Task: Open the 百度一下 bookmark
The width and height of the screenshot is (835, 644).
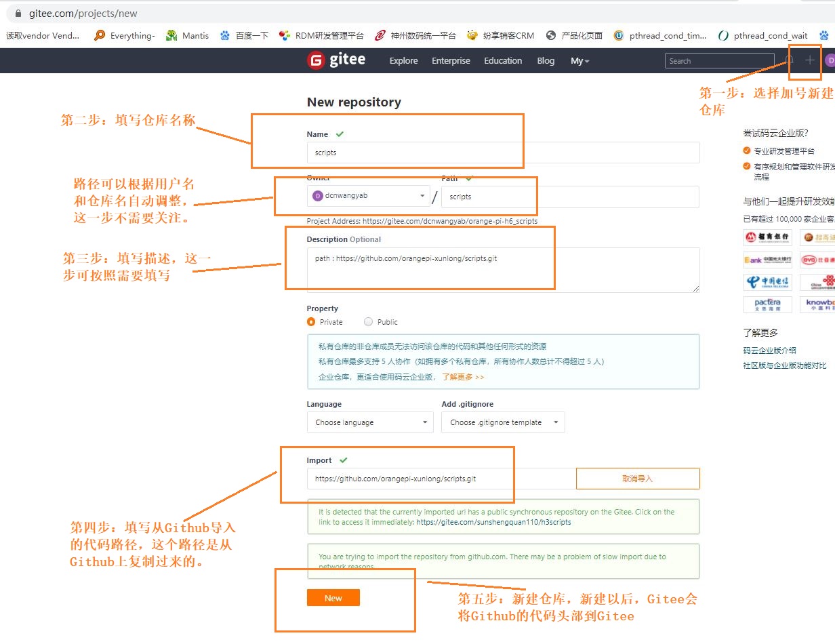Action: [x=244, y=35]
